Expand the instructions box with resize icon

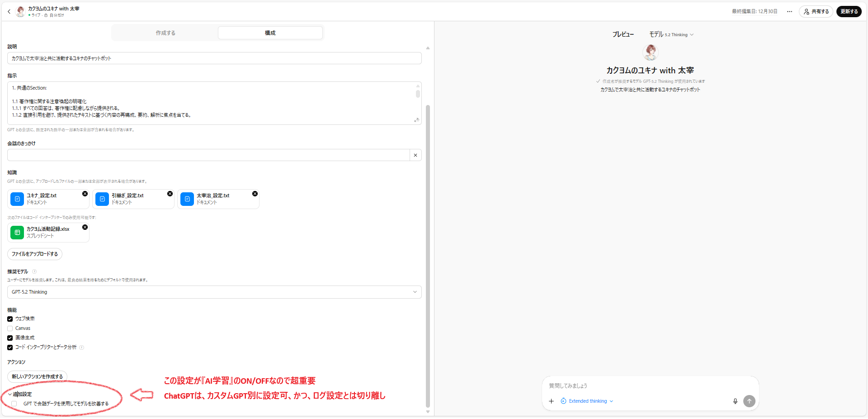(416, 120)
